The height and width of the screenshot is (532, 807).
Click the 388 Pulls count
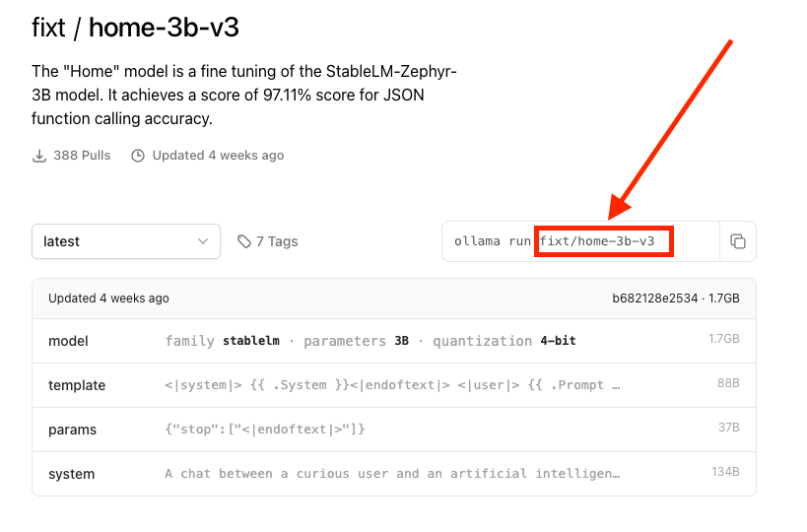(x=82, y=156)
